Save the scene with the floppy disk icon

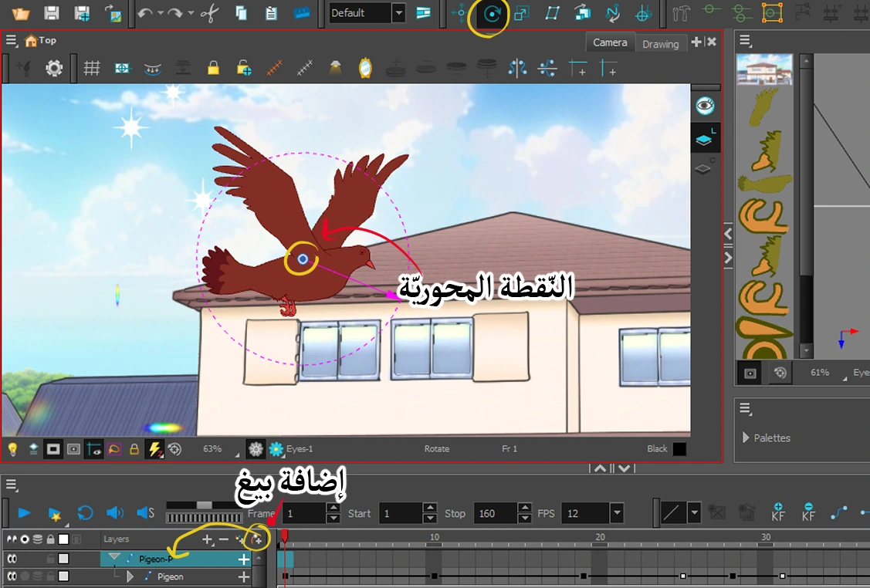52,13
